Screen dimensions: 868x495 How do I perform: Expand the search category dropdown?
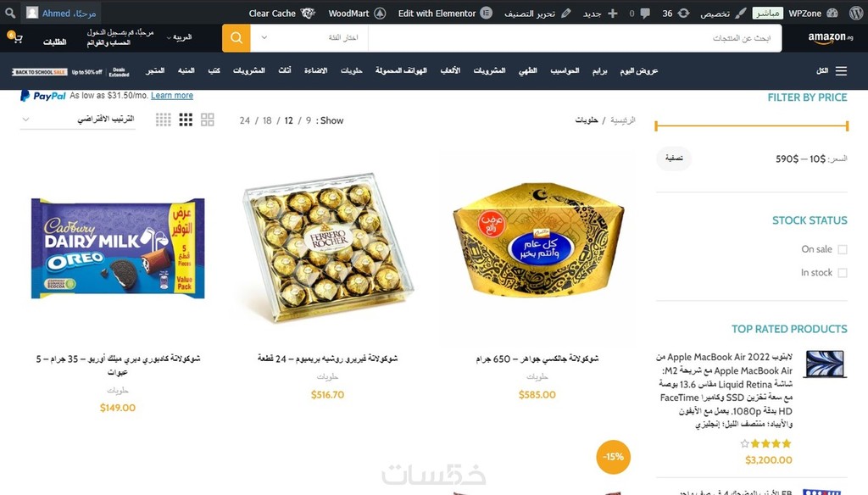309,37
